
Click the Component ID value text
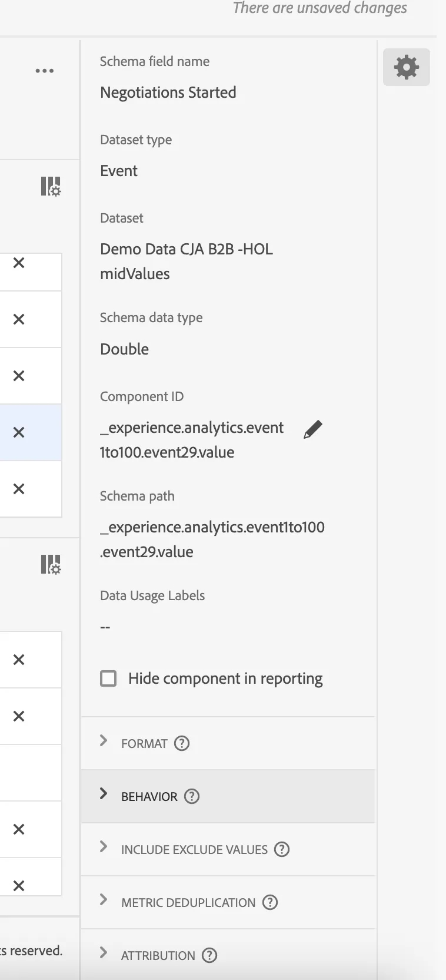[x=192, y=440]
